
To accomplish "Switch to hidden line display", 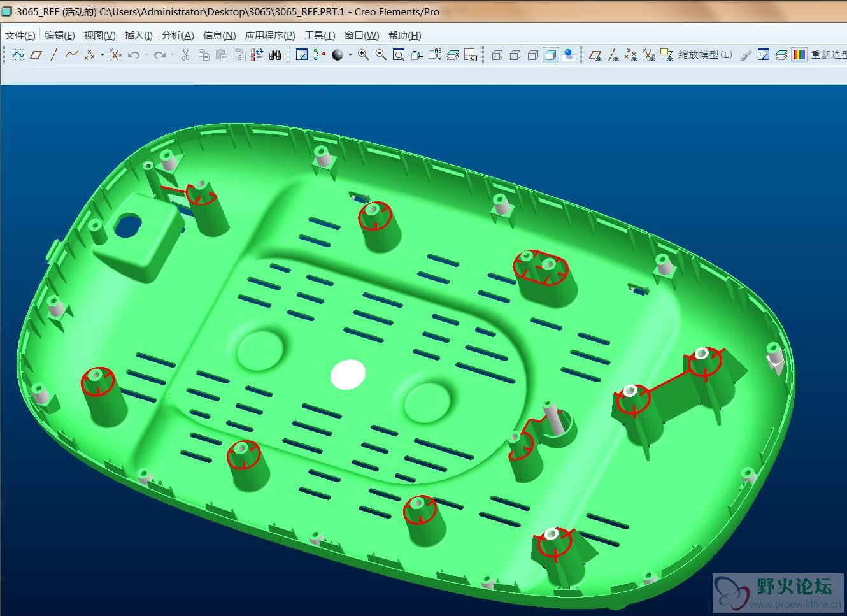I will pyautogui.click(x=515, y=55).
